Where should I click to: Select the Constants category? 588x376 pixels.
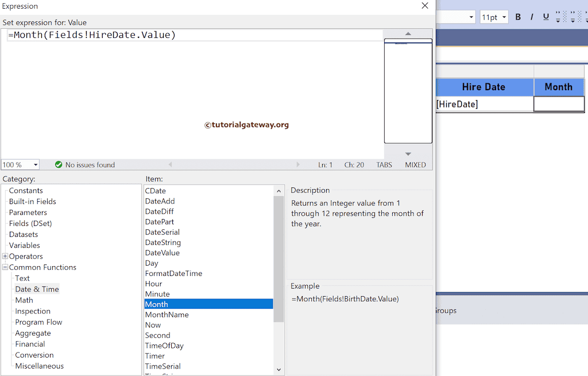[26, 190]
